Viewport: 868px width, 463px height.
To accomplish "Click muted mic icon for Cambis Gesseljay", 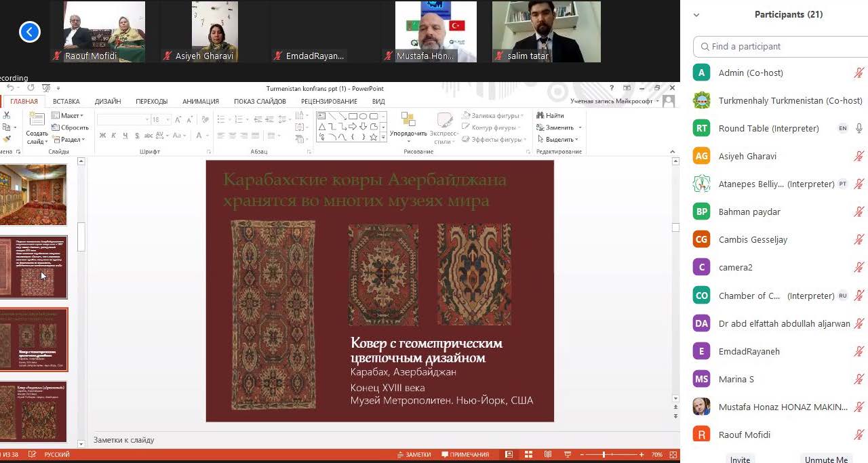I will pos(859,239).
